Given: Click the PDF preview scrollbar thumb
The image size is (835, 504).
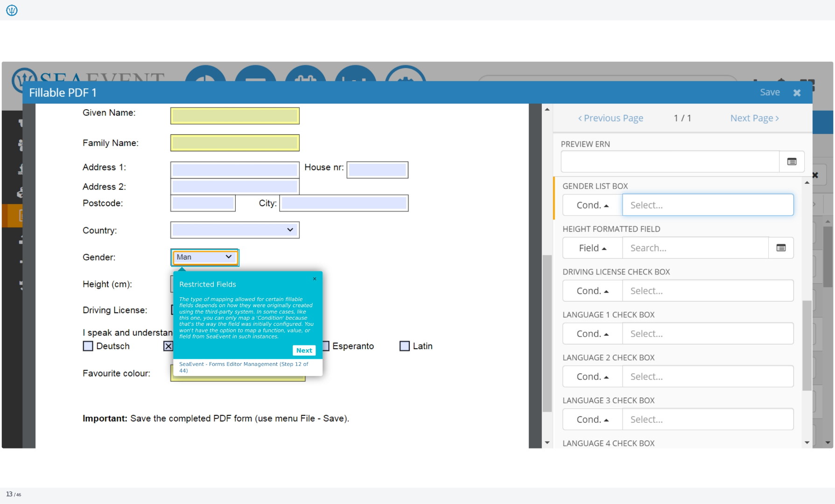Looking at the screenshot, I should click(547, 334).
